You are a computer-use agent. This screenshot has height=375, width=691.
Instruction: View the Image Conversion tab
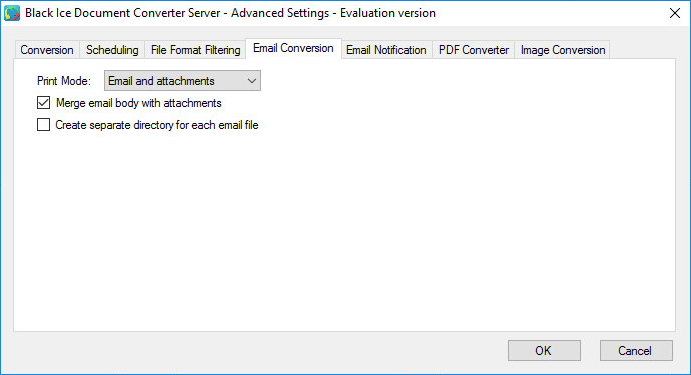563,50
